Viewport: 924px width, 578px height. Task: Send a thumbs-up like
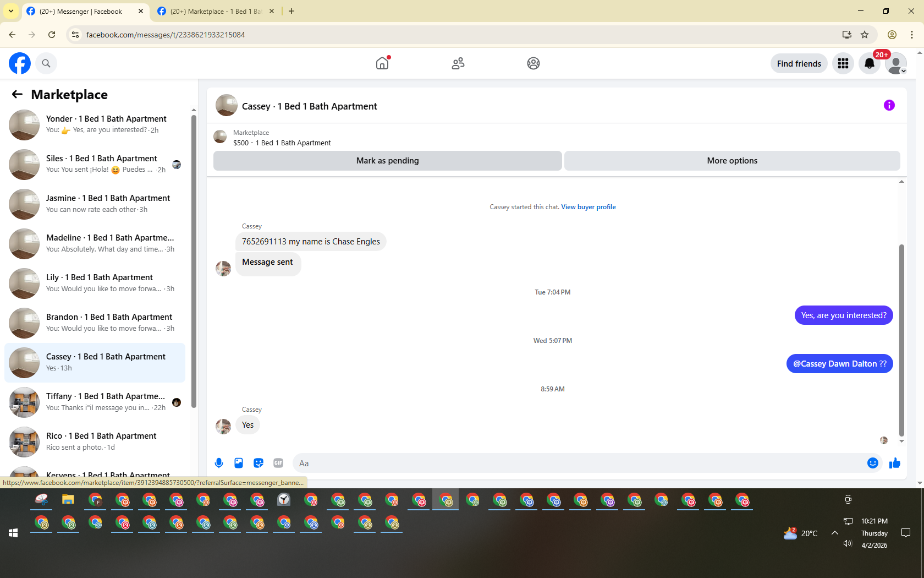tap(895, 463)
